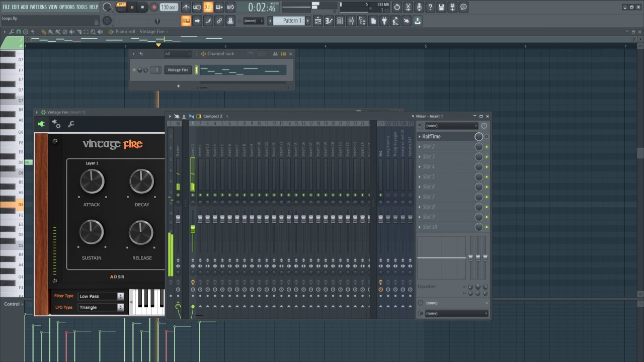Viewport: 644px width, 362px height.
Task: Open mixer output (none) dropdown at bottom
Action: click(457, 313)
